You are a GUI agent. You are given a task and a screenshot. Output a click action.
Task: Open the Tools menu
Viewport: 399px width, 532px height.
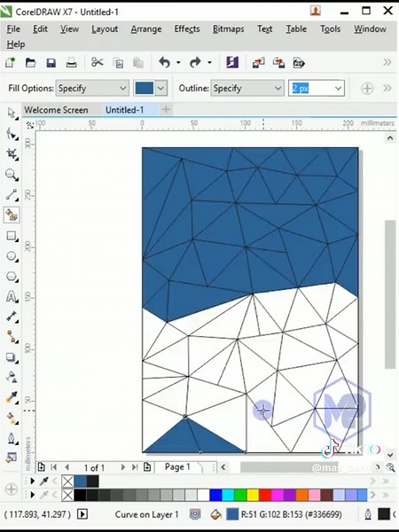[x=330, y=29]
